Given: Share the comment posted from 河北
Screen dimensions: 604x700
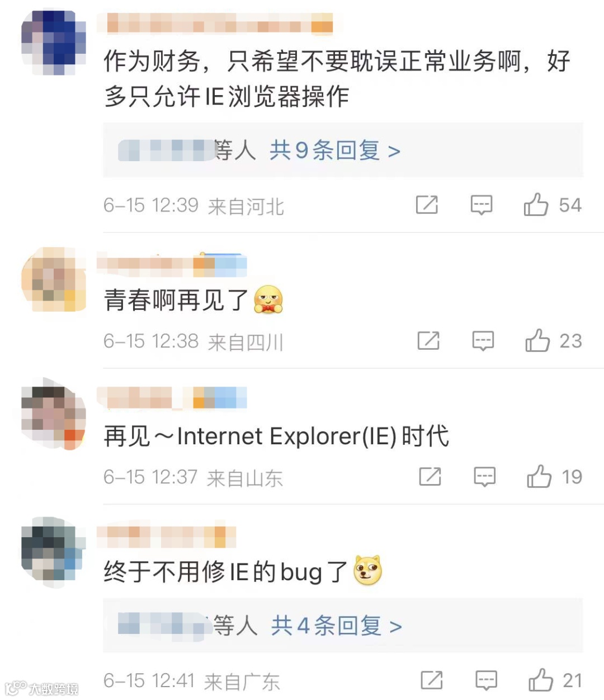Looking at the screenshot, I should [x=427, y=205].
